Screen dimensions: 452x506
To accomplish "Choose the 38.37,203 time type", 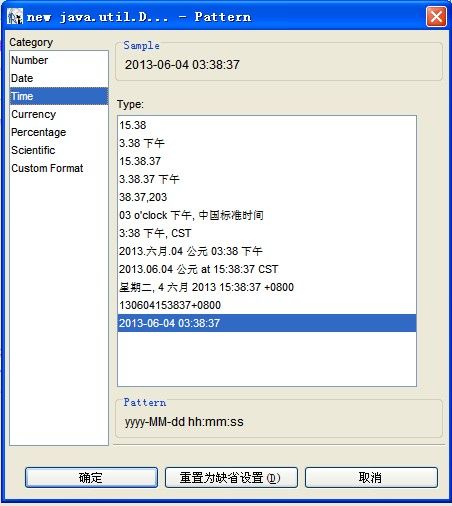I will click(267, 197).
